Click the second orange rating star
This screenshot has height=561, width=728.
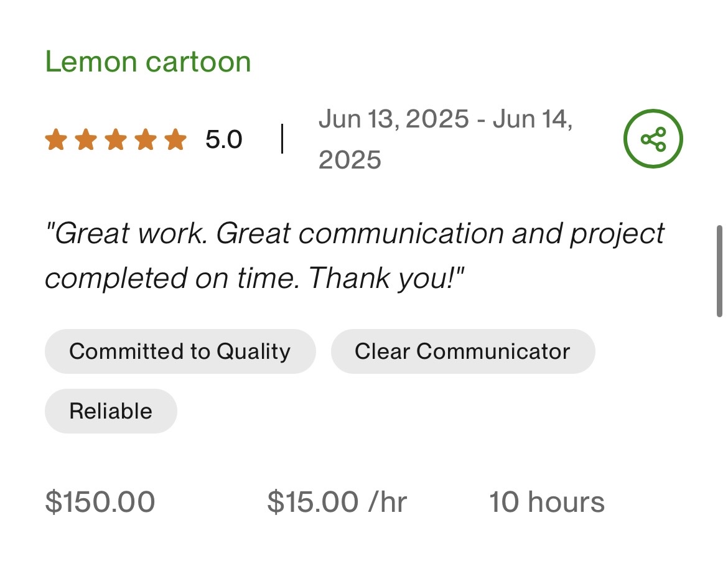tap(86, 139)
